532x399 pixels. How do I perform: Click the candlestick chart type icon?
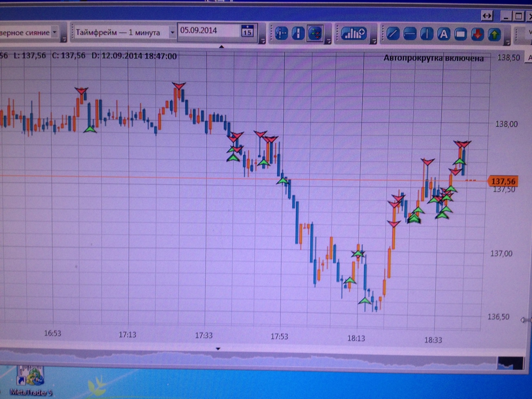point(298,33)
